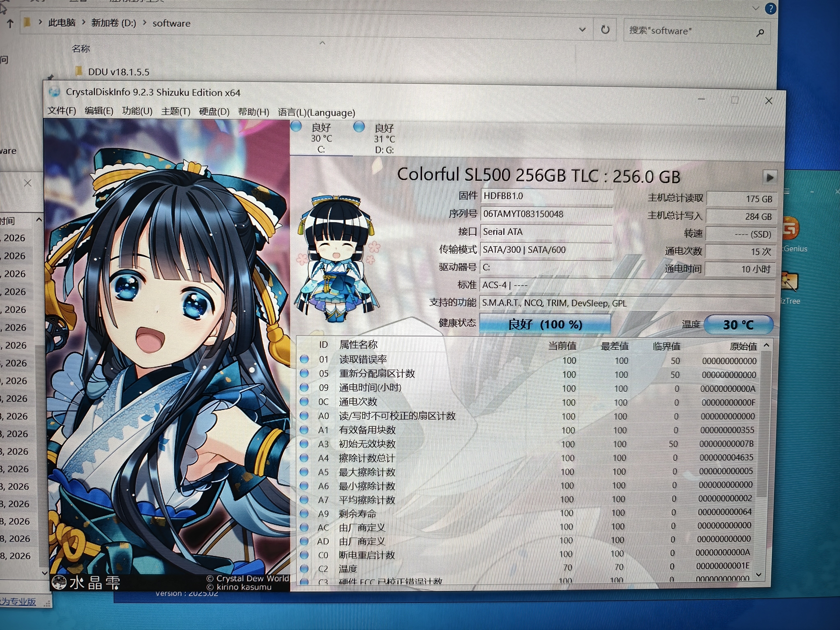
Task: Click the 属性名称 column header
Action: [358, 345]
